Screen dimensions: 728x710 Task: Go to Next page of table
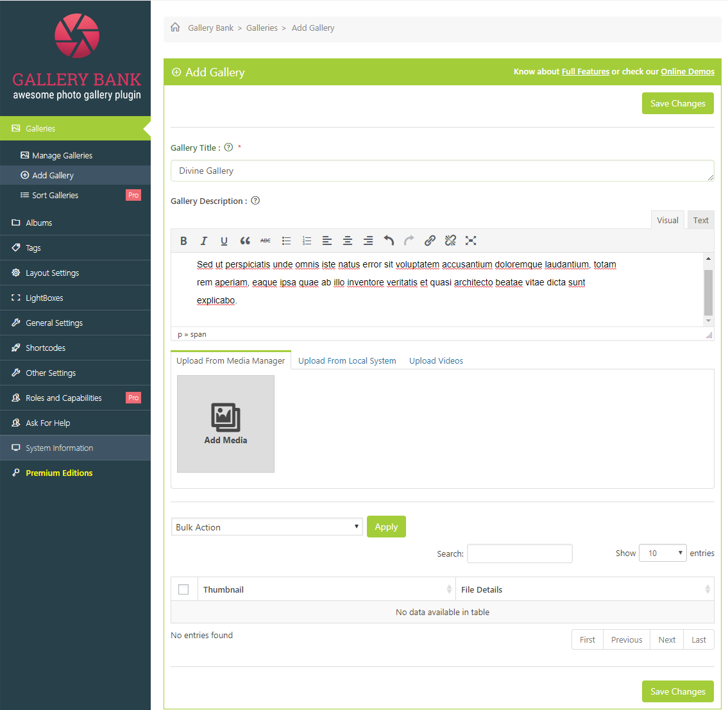[x=666, y=640]
